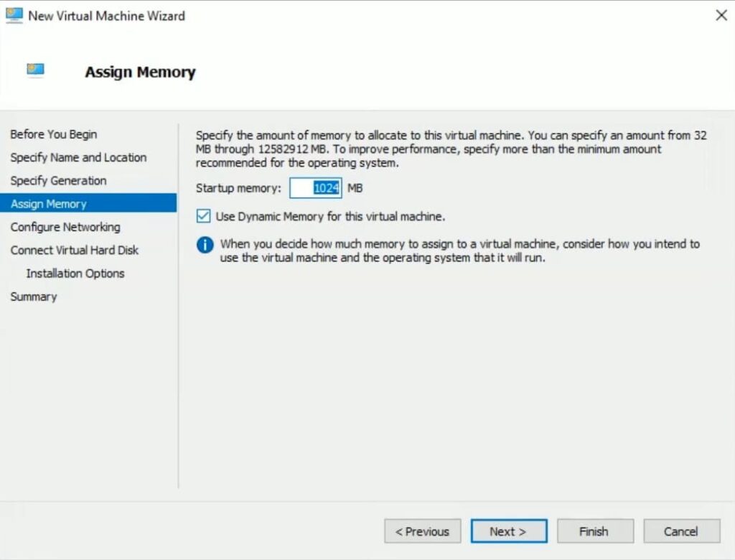
Task: Toggle the Use Dynamic Memory checkbox
Action: tap(203, 216)
